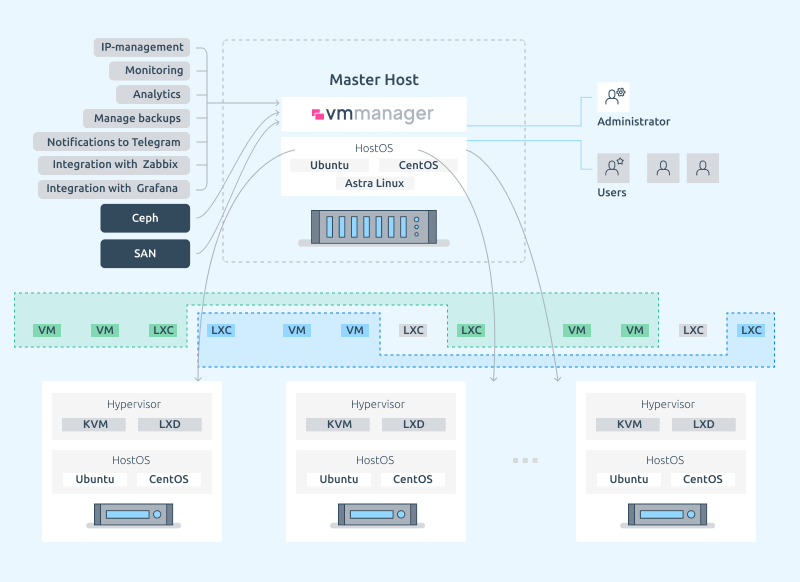The height and width of the screenshot is (582, 800).
Task: Click Ubuntu in leftmost node card
Action: (95, 479)
